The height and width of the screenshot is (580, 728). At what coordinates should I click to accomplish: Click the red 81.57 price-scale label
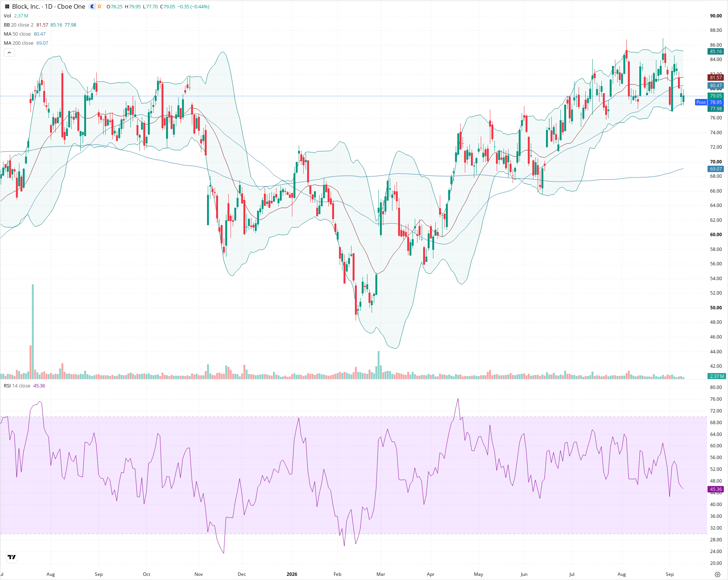pyautogui.click(x=716, y=77)
